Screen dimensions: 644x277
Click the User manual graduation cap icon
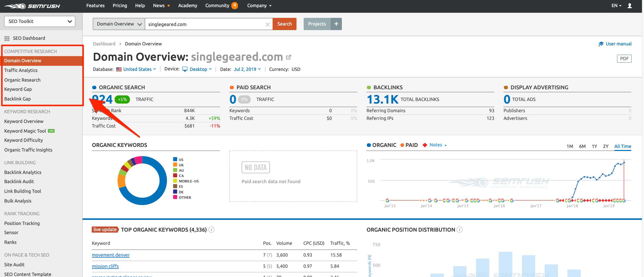coord(601,44)
